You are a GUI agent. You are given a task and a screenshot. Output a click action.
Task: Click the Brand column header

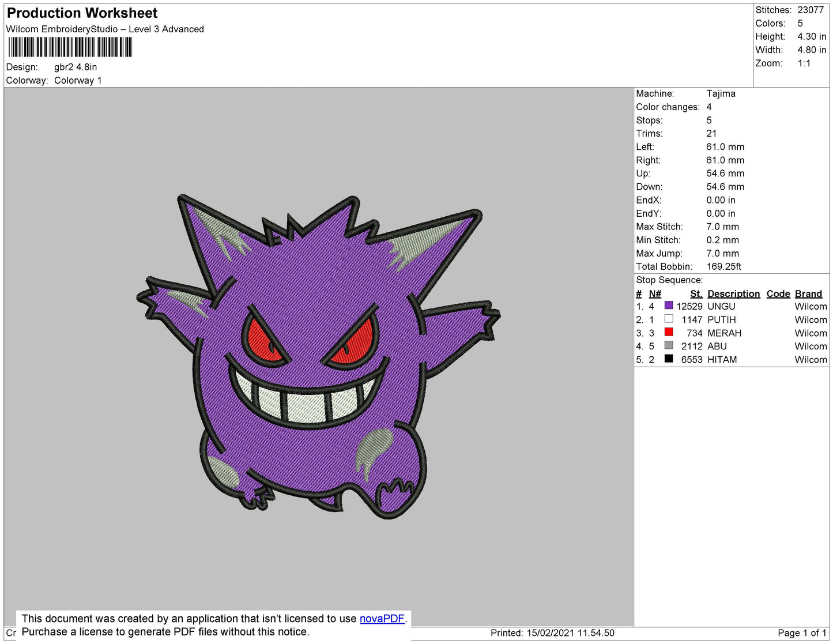click(808, 293)
